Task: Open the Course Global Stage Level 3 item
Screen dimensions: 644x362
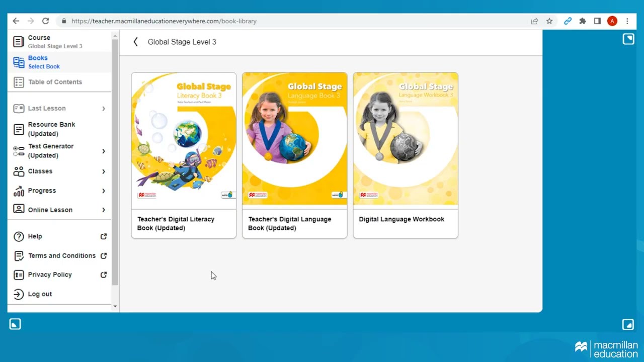Action: [59, 42]
